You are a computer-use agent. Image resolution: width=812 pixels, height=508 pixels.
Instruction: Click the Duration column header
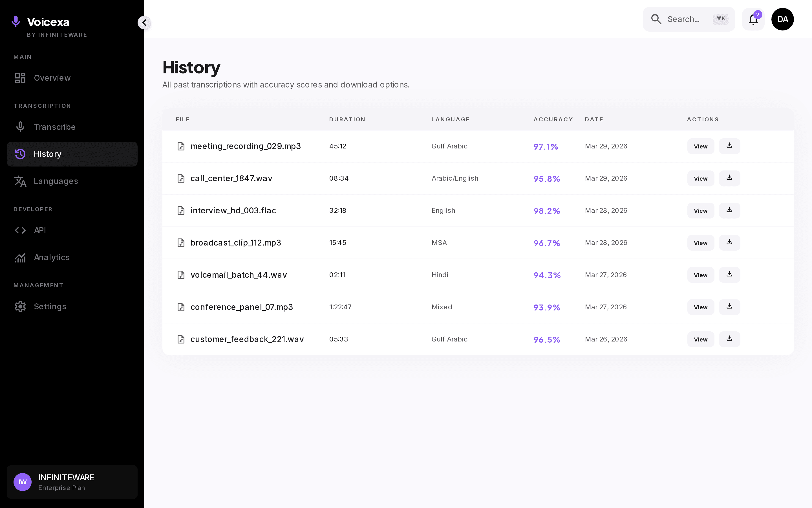[347, 120]
